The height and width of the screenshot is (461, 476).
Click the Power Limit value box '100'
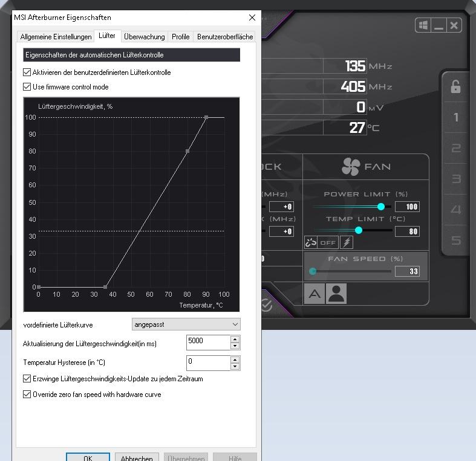(407, 207)
